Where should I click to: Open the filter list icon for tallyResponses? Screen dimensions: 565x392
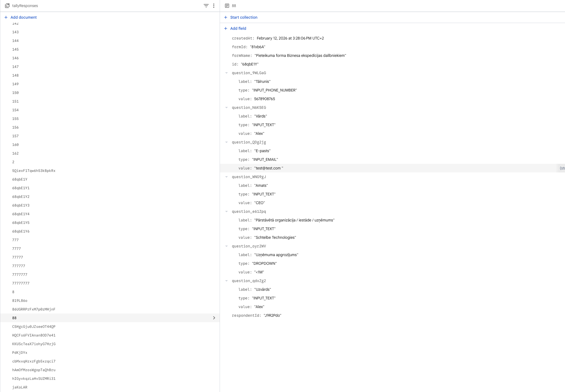coord(206,6)
